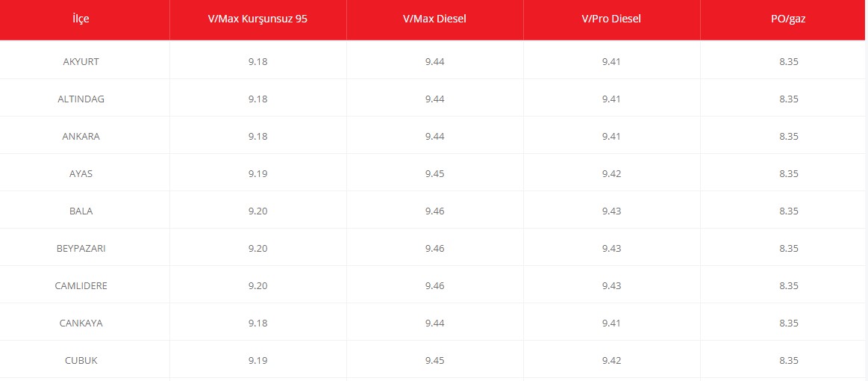Screen dimensions: 868x381
Task: Click AKYURT V/Pro Diesel price 9.41
Action: click(612, 61)
